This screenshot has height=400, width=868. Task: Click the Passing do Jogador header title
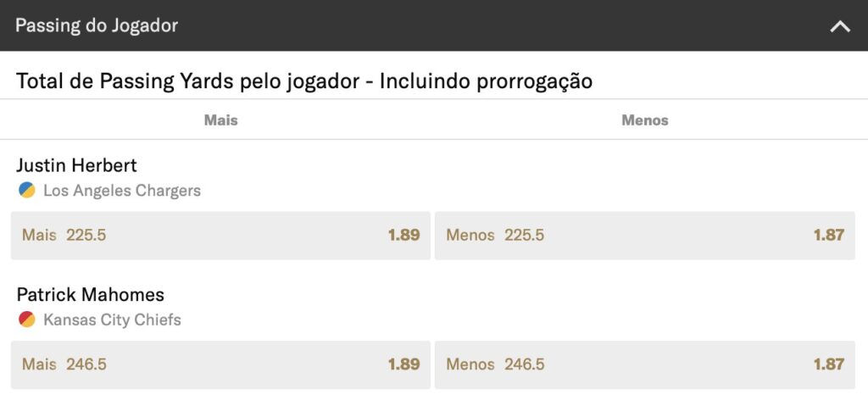(97, 25)
